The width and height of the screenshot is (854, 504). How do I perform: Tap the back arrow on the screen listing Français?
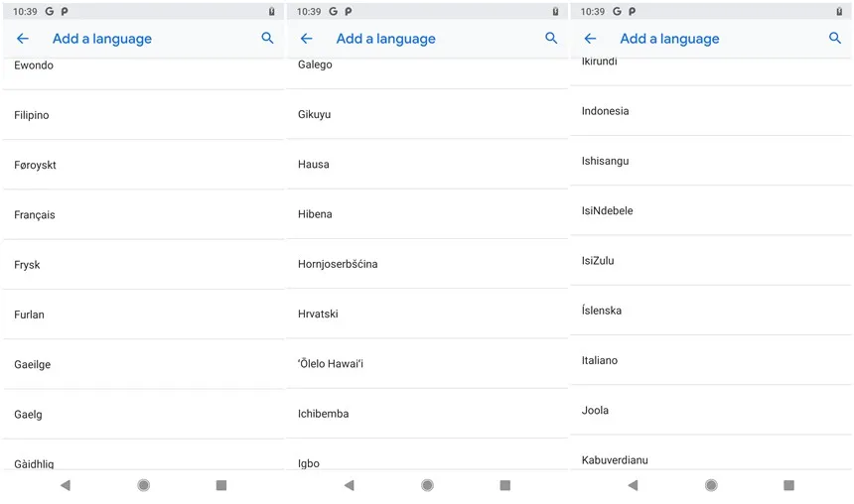click(23, 39)
